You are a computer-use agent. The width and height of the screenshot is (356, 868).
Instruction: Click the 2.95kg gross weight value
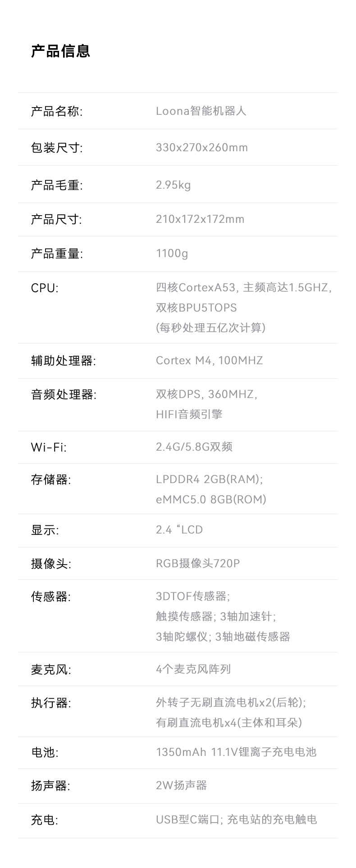[x=173, y=185]
